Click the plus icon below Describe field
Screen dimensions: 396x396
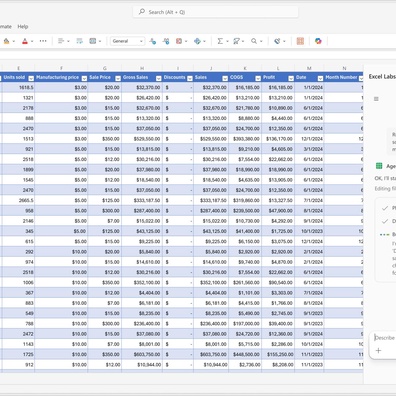[378, 350]
